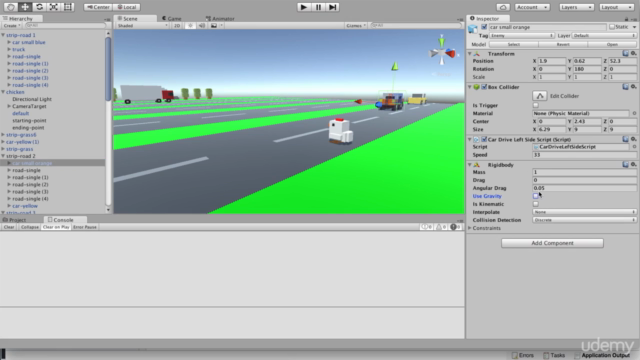Open the Gizmos dropdown
Viewport: 640px width, 360px height.
[356, 25]
